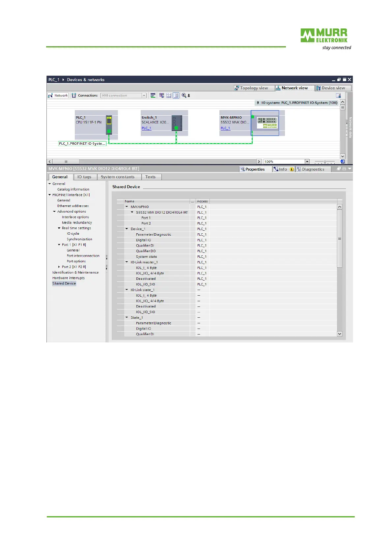Collapse the General tree node
This screenshot has width=392, height=555.
50,184
